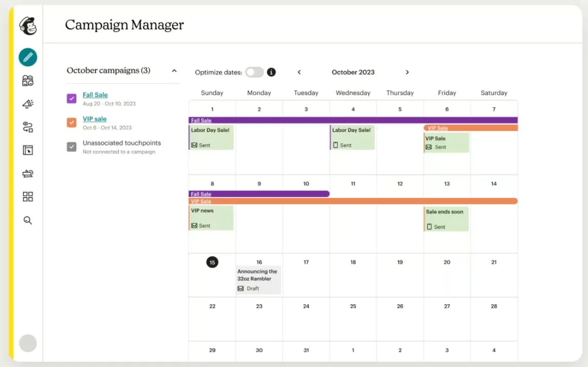This screenshot has height=367, width=588.
Task: Go to next month with right chevron
Action: [x=407, y=72]
